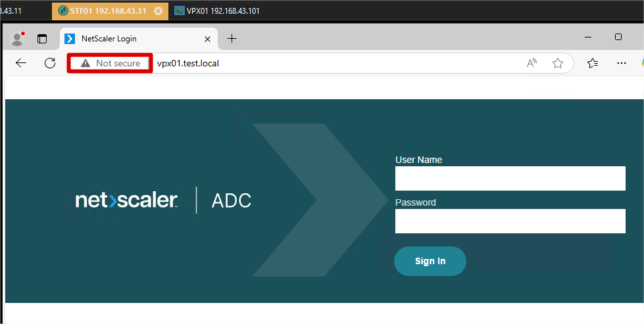Click the STF01 remote session icon

tap(63, 11)
